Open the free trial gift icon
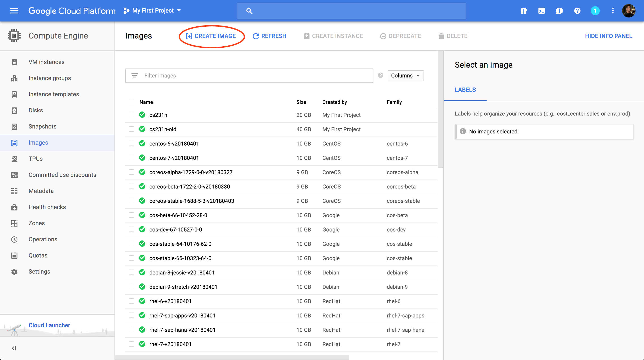 [523, 11]
